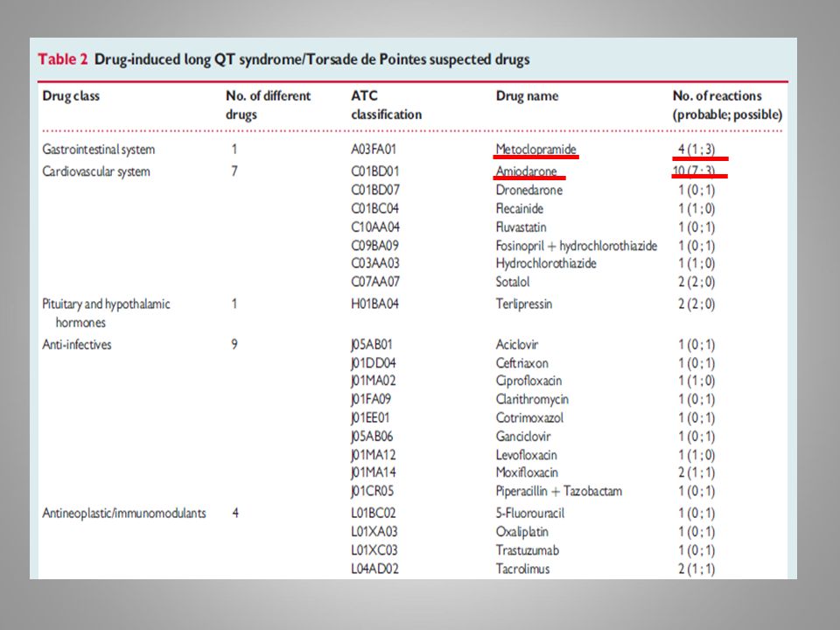
Task: Select the drug name 'Moxifloxacin'
Action: [x=527, y=472]
